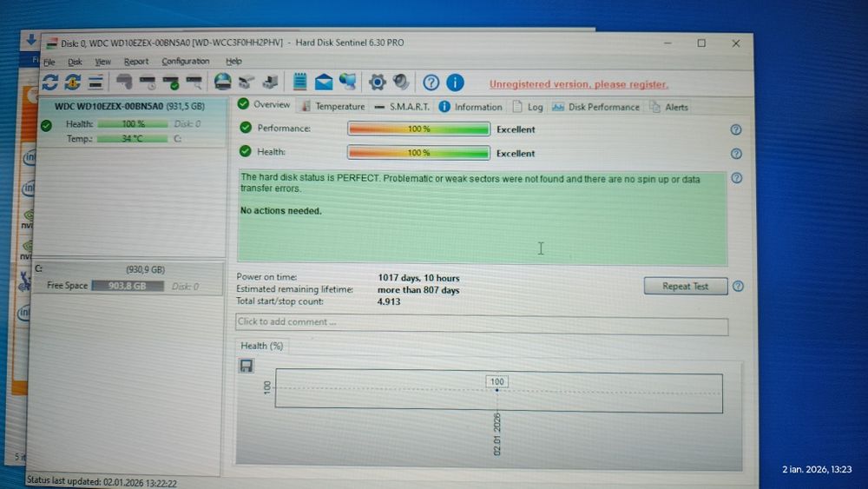
Task: Click the '4.913' start/stop count value
Action: [x=389, y=301]
